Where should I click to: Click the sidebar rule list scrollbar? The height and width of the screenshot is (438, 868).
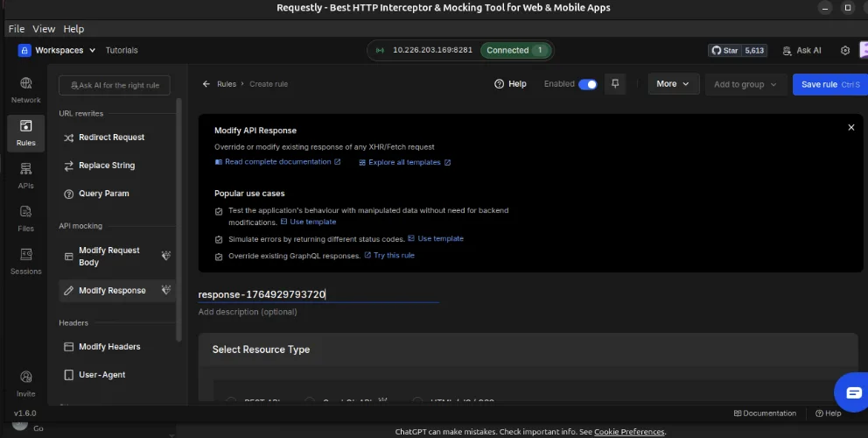178,220
